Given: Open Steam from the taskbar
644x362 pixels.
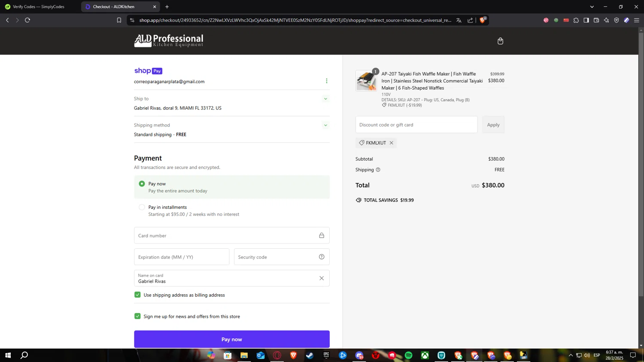Looking at the screenshot, I should [310, 355].
